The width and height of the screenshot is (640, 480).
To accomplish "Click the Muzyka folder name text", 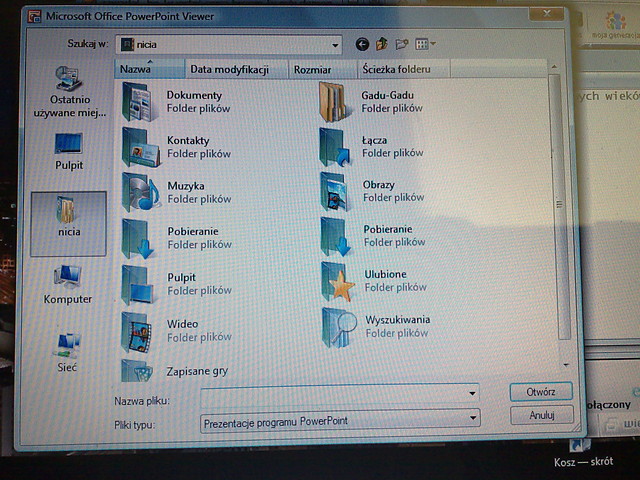I will pos(186,186).
